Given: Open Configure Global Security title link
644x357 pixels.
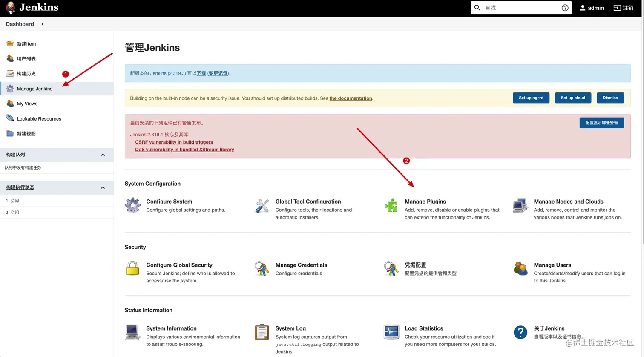Looking at the screenshot, I should click(x=179, y=265).
